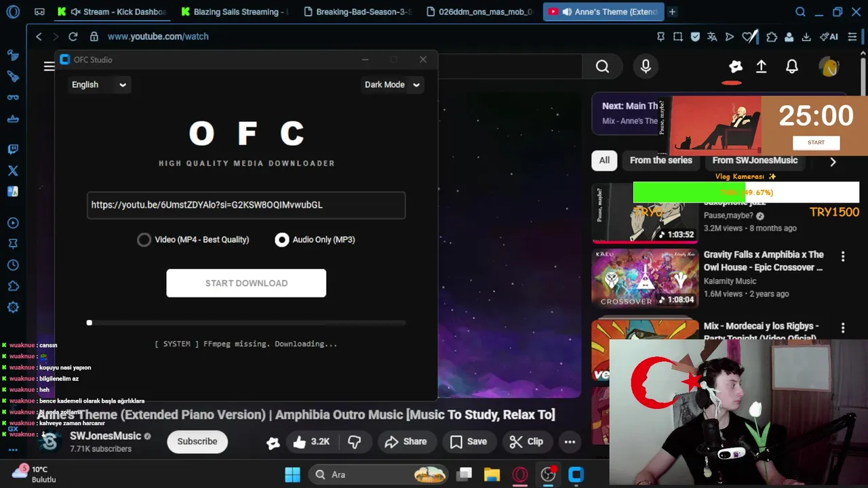The height and width of the screenshot is (488, 868).
Task: Open X (Twitter) in the sidebar
Action: coord(13,171)
